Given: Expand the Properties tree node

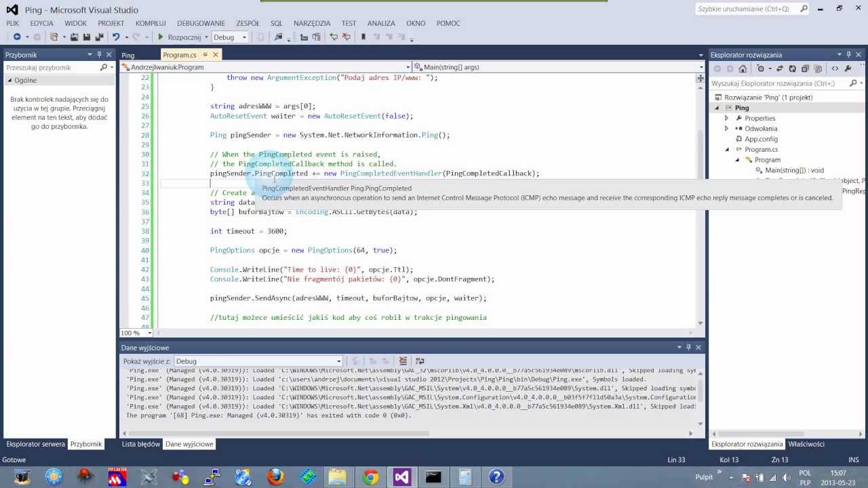Looking at the screenshot, I should (726, 118).
